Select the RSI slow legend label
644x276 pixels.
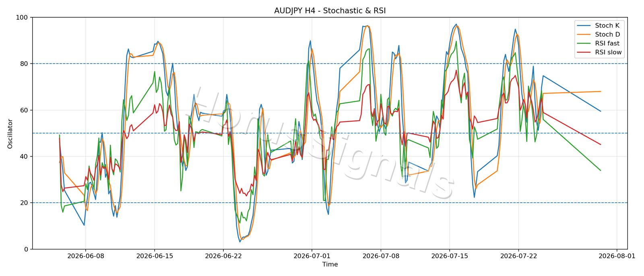608,52
